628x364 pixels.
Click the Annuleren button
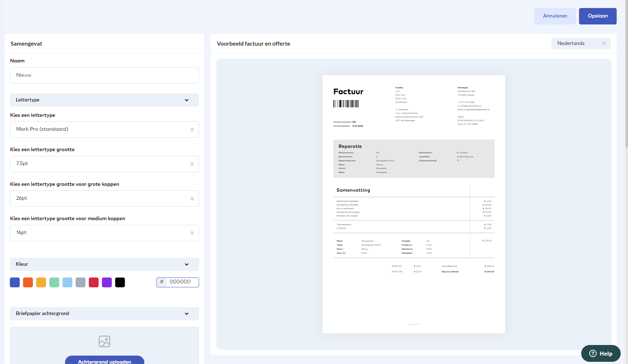tap(555, 16)
